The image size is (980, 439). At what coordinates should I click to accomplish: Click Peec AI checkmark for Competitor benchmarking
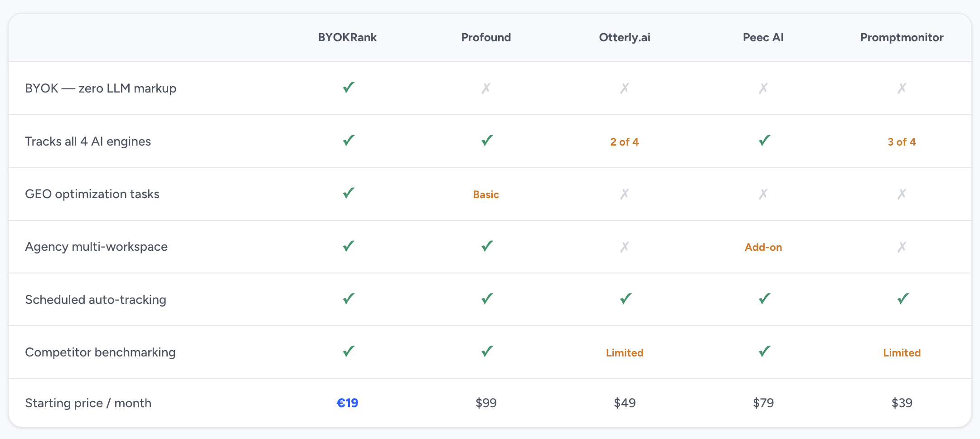[764, 351]
